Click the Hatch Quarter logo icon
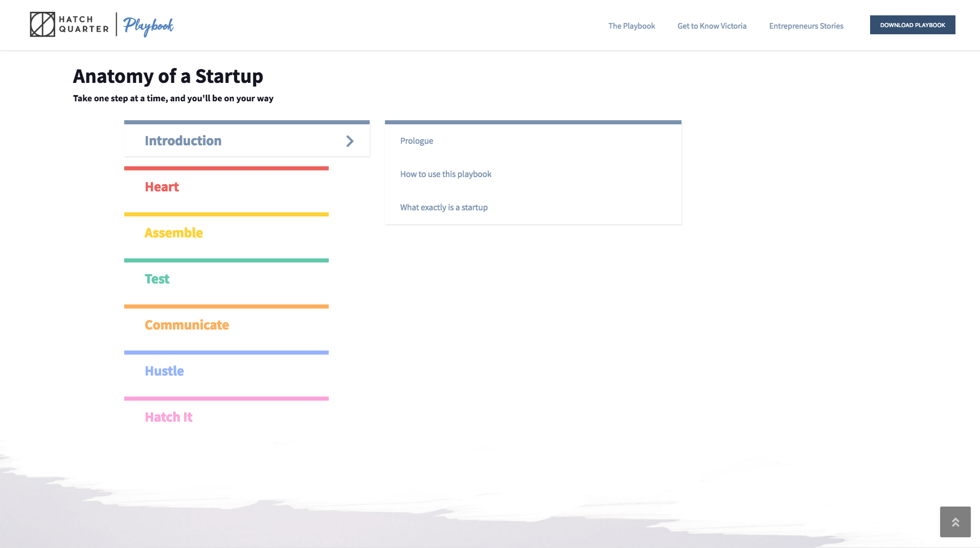Image resolution: width=980 pixels, height=548 pixels. point(43,24)
